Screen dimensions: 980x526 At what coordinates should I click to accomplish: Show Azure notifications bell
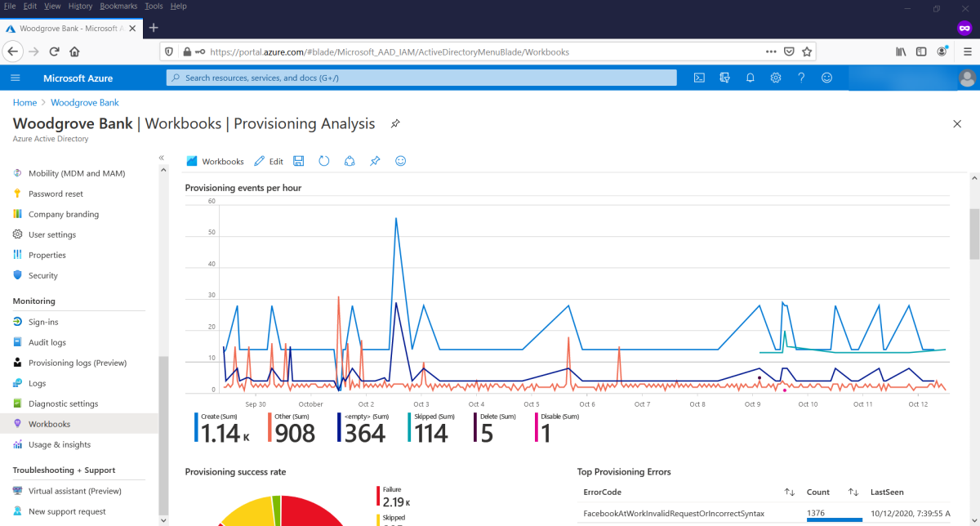tap(750, 78)
